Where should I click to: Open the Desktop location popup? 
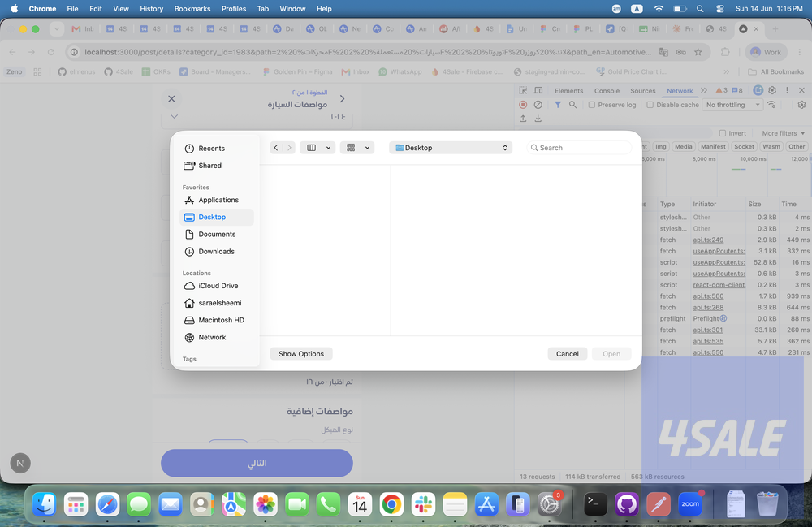pos(451,148)
